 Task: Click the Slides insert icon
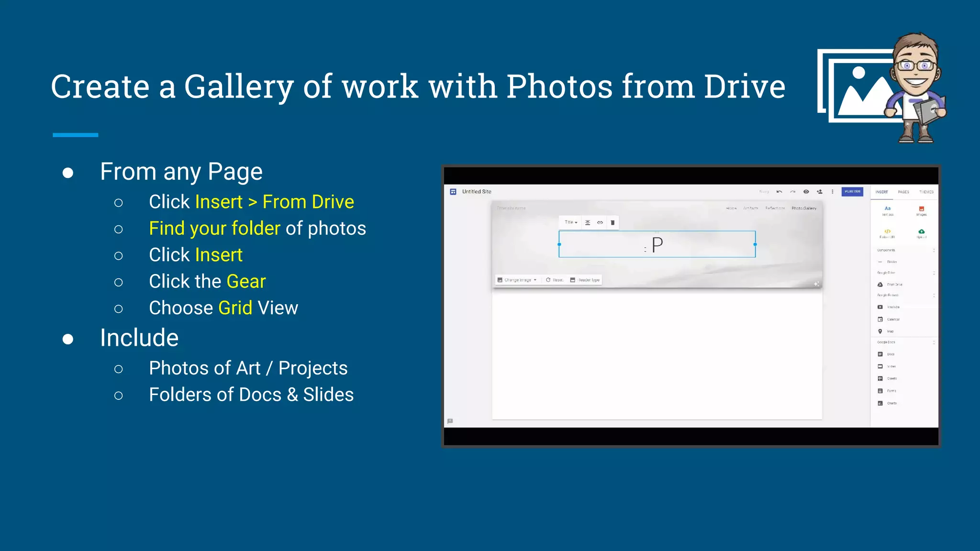(x=880, y=366)
